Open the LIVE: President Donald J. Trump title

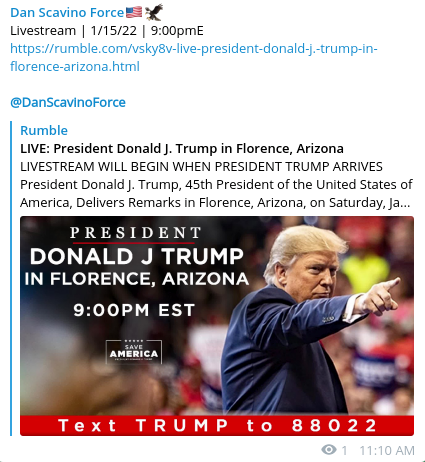pyautogui.click(x=182, y=148)
